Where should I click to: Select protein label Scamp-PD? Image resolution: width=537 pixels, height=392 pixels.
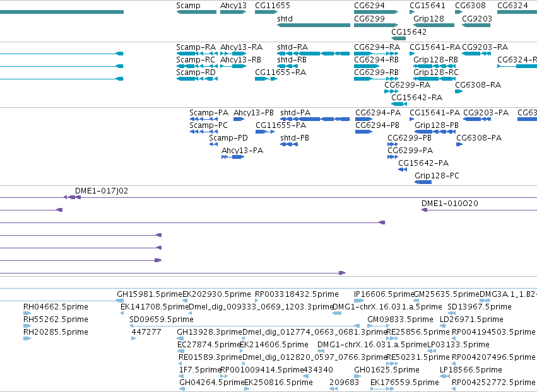click(x=228, y=138)
